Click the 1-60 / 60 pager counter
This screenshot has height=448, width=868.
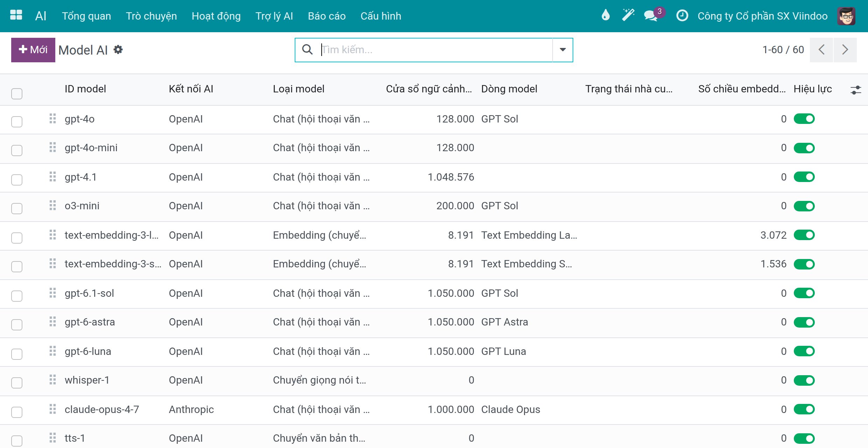click(x=783, y=50)
